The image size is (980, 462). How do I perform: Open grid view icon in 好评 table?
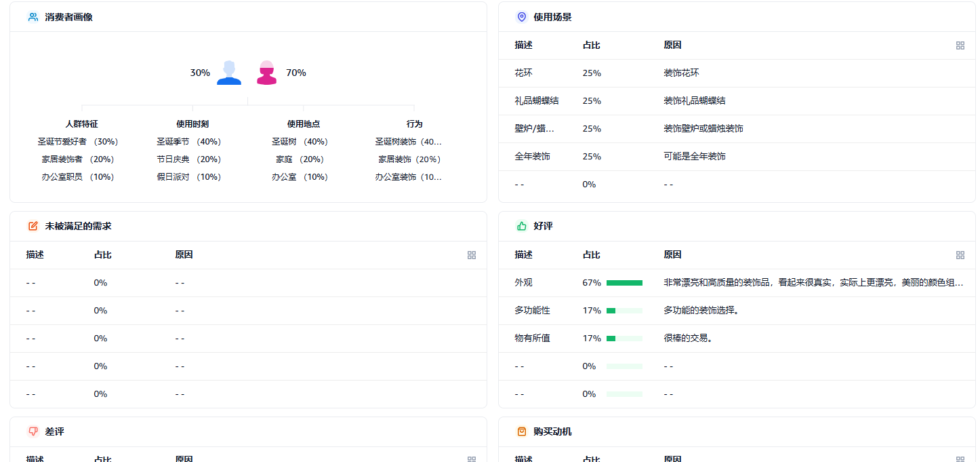[x=960, y=255]
